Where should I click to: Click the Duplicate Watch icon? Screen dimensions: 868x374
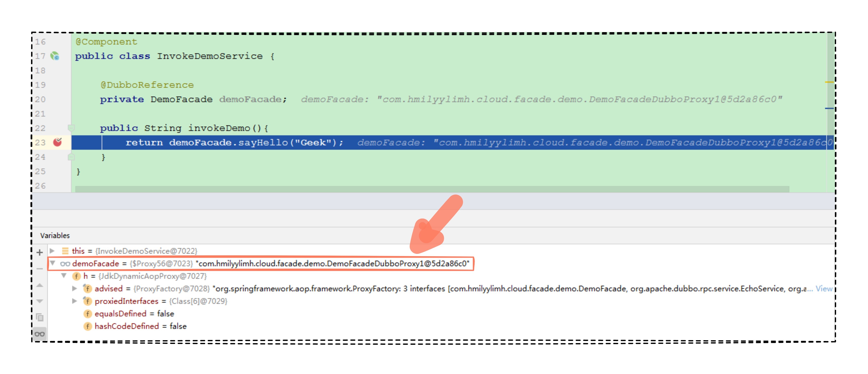tap(39, 317)
